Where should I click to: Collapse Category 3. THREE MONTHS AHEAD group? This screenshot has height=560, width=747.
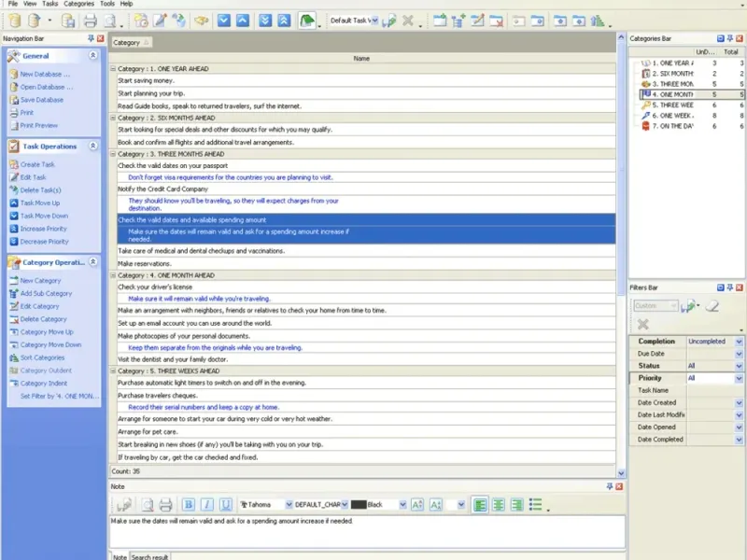pyautogui.click(x=113, y=154)
